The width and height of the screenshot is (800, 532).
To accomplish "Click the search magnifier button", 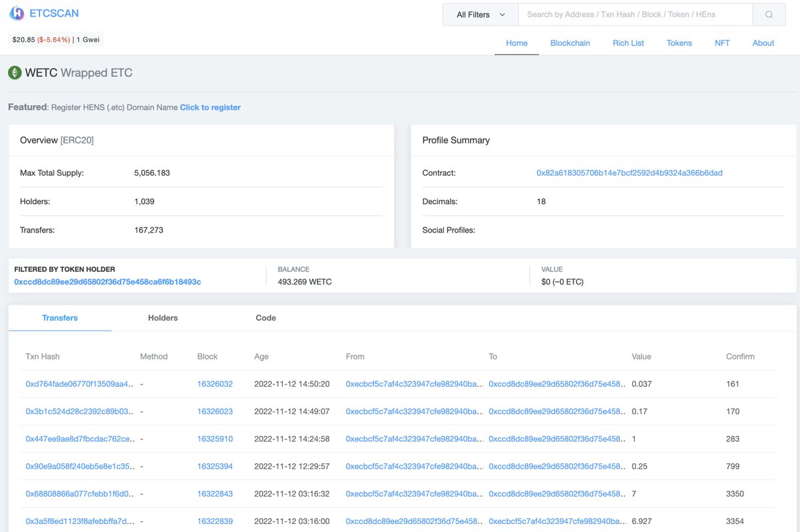I will (769, 15).
